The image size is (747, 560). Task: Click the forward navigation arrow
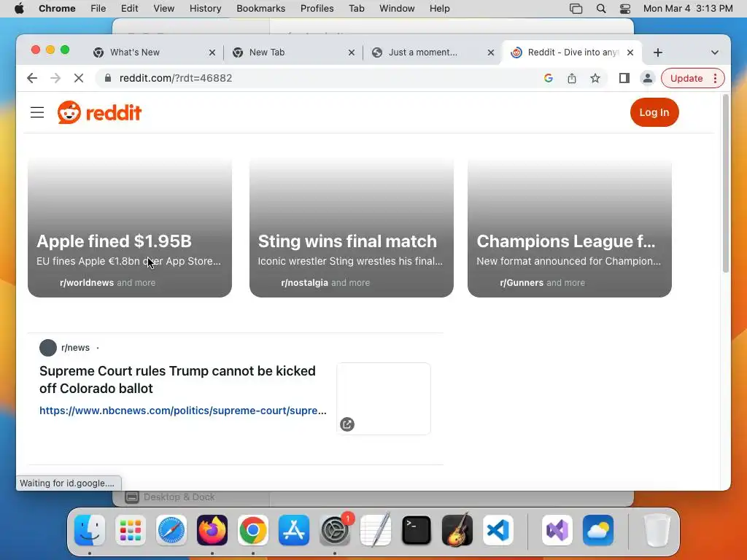tap(55, 78)
